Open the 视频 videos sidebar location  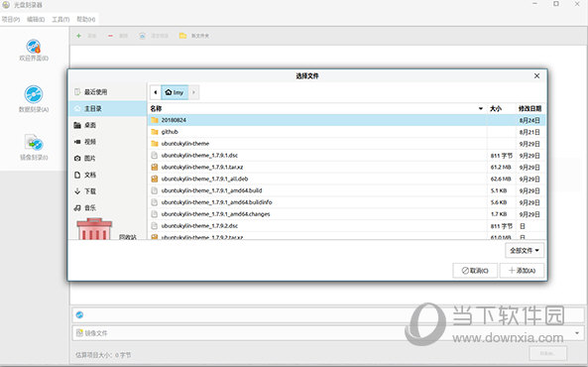pos(108,142)
